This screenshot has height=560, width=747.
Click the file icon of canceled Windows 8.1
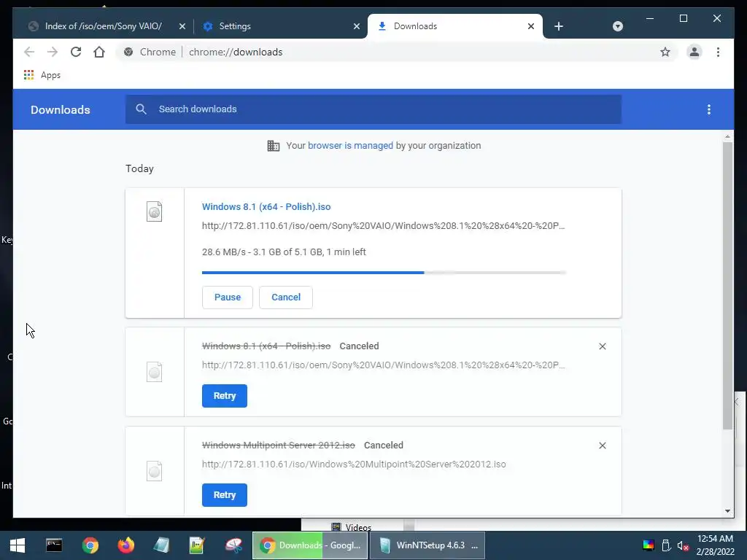coord(155,372)
